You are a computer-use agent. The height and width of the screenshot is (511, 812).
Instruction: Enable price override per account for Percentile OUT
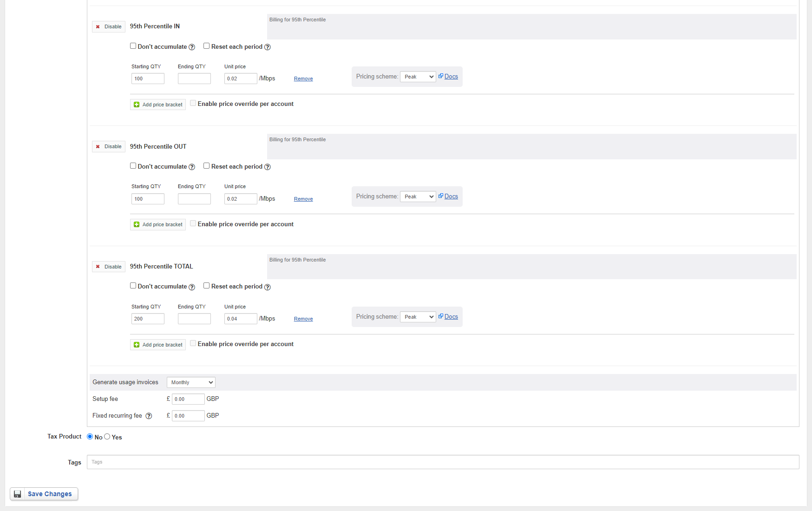point(193,223)
